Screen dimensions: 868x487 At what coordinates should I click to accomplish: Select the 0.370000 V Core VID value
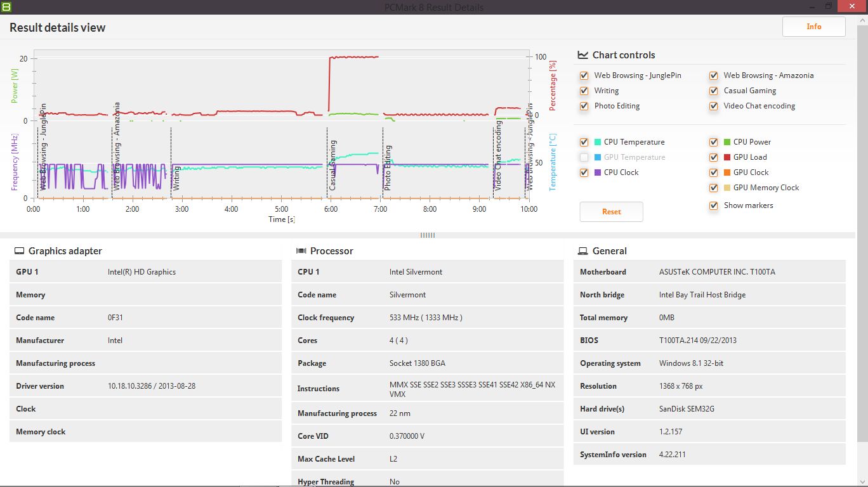click(407, 436)
